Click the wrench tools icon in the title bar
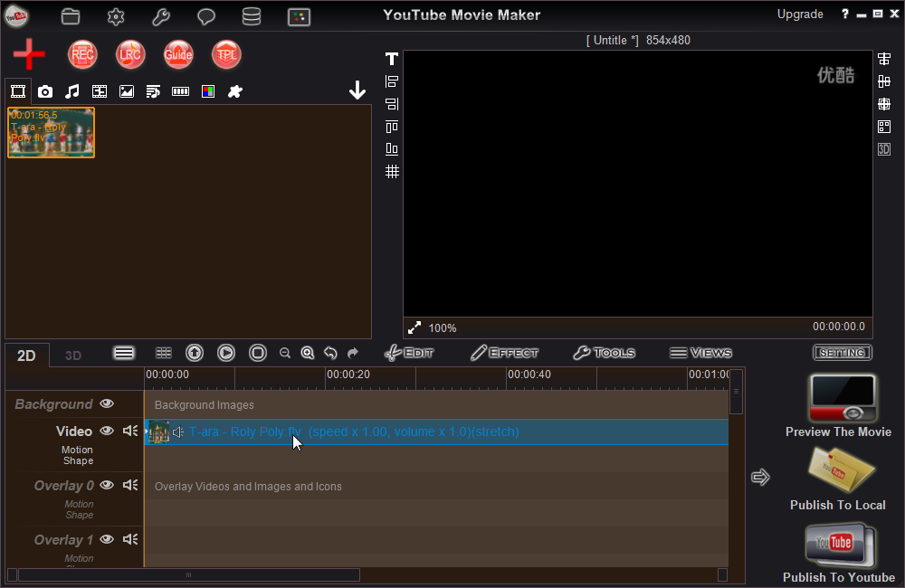This screenshot has height=588, width=905. pyautogui.click(x=161, y=16)
